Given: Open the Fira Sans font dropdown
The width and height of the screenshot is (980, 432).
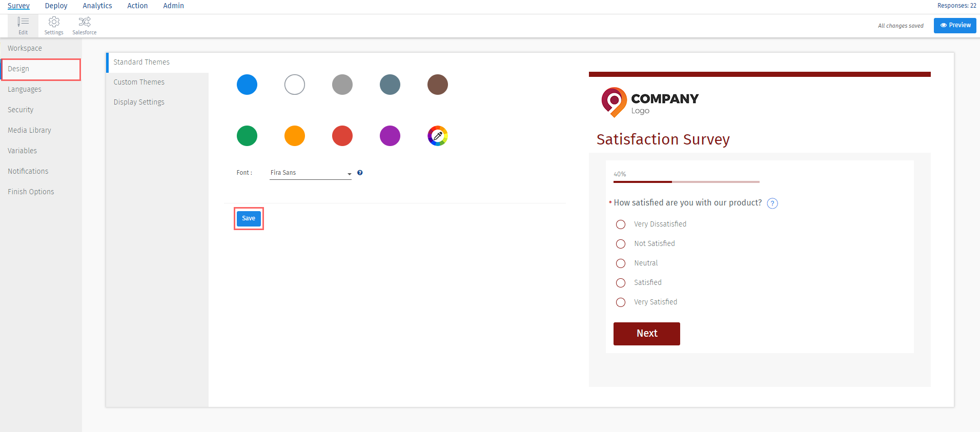Looking at the screenshot, I should [310, 173].
